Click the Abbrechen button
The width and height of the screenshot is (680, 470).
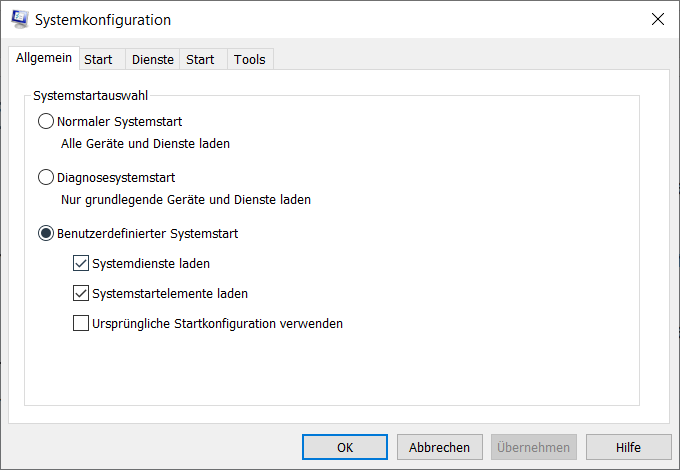(x=439, y=447)
